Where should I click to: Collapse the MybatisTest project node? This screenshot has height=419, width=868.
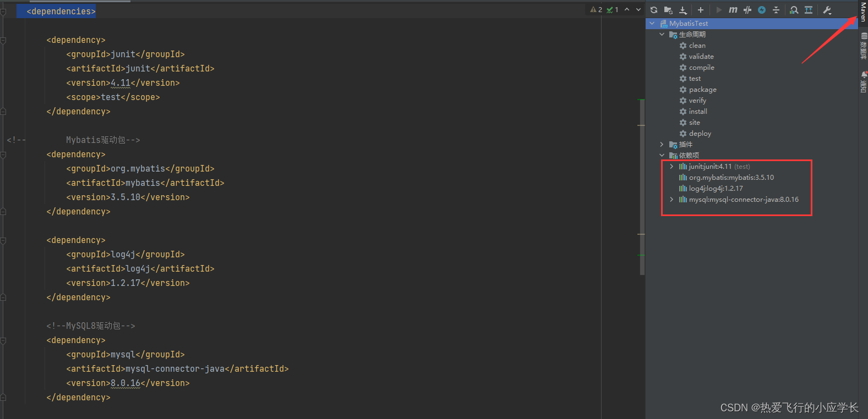point(652,24)
